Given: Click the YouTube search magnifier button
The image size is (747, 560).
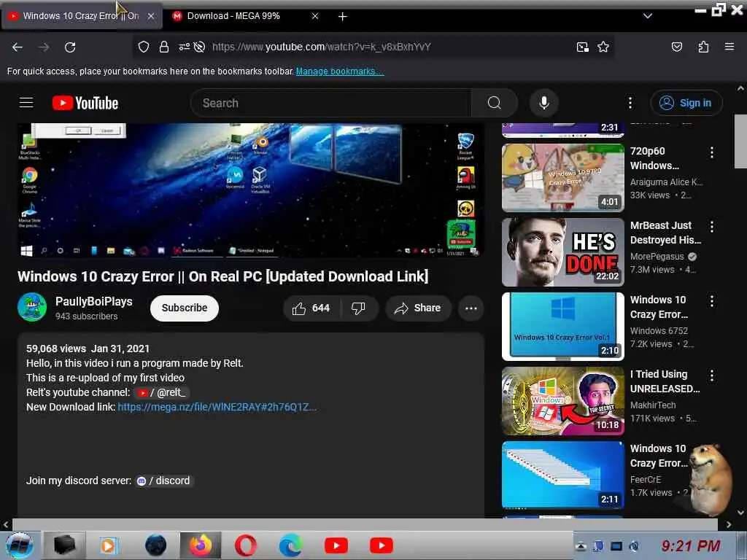Looking at the screenshot, I should pyautogui.click(x=495, y=103).
